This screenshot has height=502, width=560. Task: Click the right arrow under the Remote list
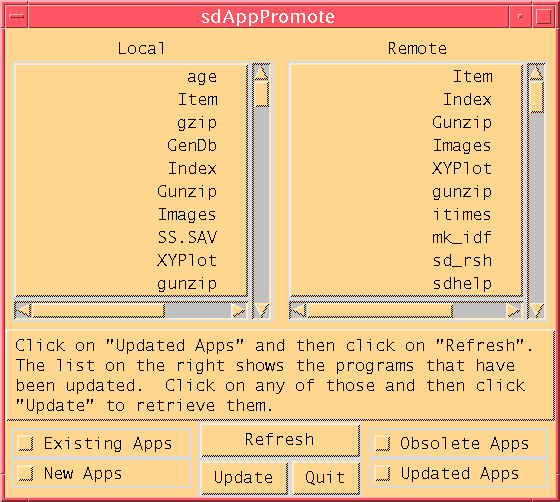[514, 310]
